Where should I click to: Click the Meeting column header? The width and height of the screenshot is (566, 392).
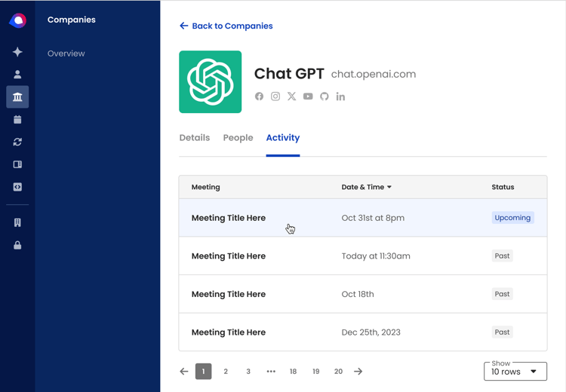pyautogui.click(x=206, y=187)
